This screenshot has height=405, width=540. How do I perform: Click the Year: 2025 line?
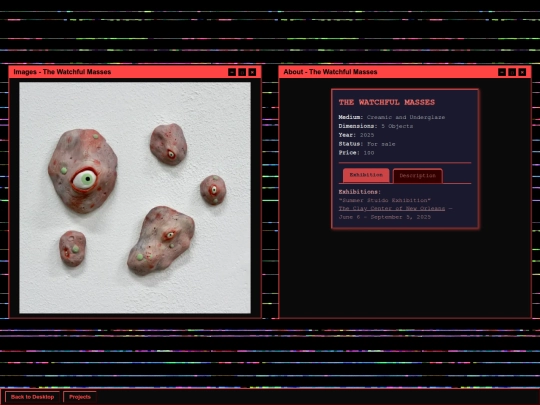coord(356,135)
